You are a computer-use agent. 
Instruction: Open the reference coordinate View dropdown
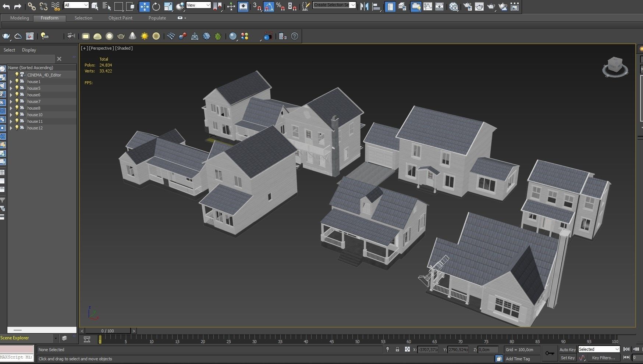(198, 5)
